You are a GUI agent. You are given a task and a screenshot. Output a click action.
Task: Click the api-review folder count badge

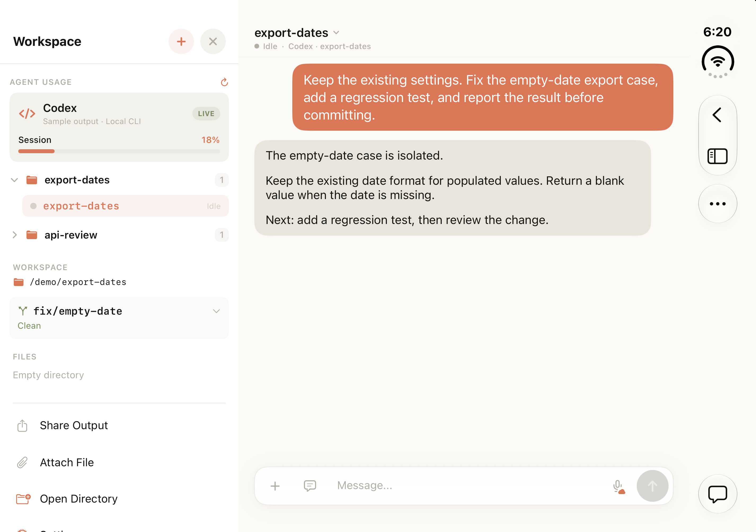(222, 235)
